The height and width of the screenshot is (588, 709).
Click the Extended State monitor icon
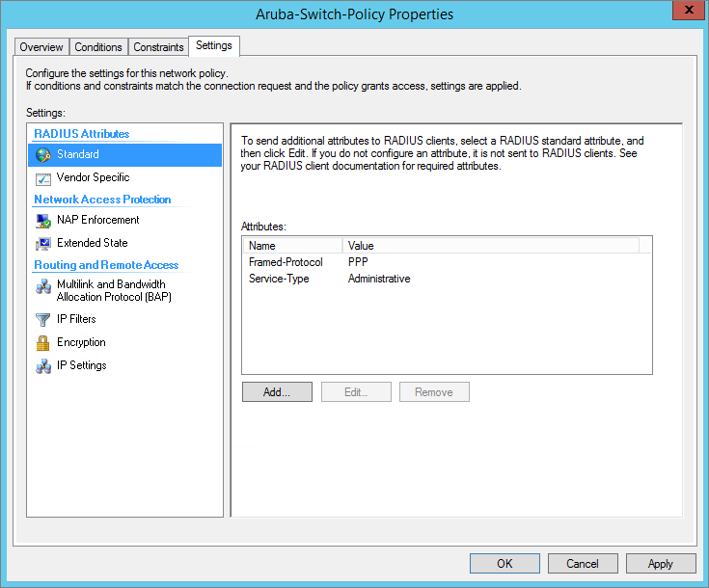pos(43,244)
